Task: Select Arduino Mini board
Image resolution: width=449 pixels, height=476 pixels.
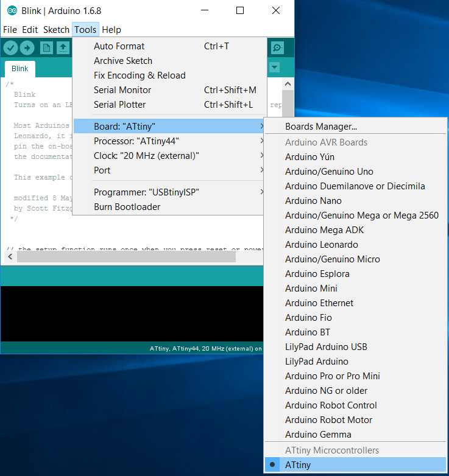Action: tap(355, 289)
